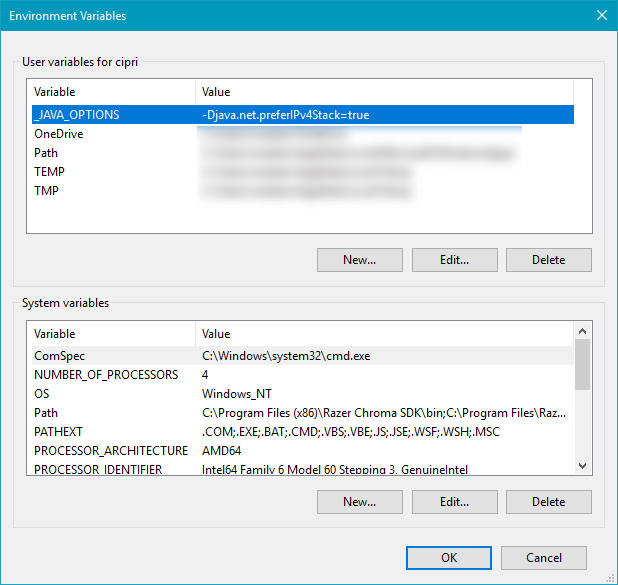The image size is (618, 585).
Task: Select the _JAVA_OPTIONS user variable row
Action: (303, 115)
